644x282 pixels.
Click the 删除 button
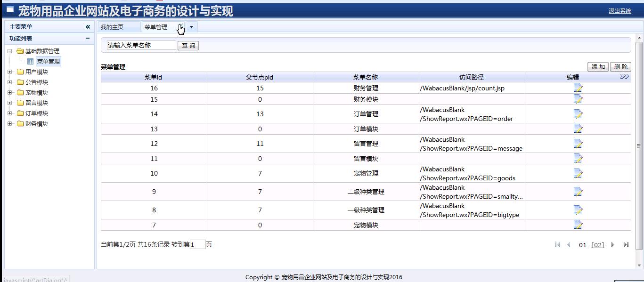620,67
